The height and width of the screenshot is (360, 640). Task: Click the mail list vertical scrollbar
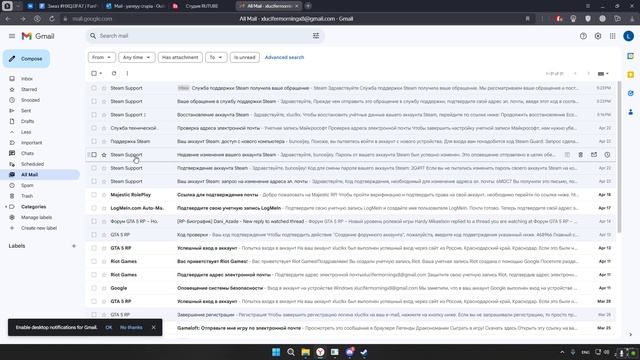[x=619, y=157]
